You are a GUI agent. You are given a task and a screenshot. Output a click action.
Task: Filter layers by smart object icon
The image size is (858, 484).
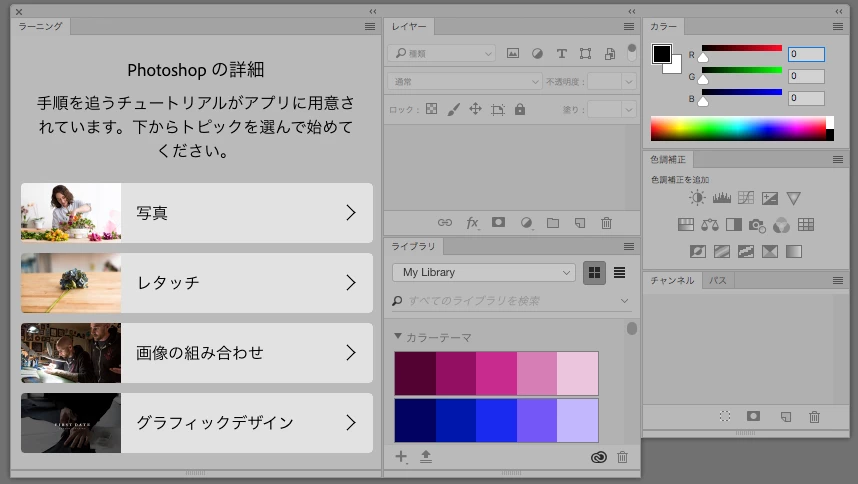click(x=610, y=53)
